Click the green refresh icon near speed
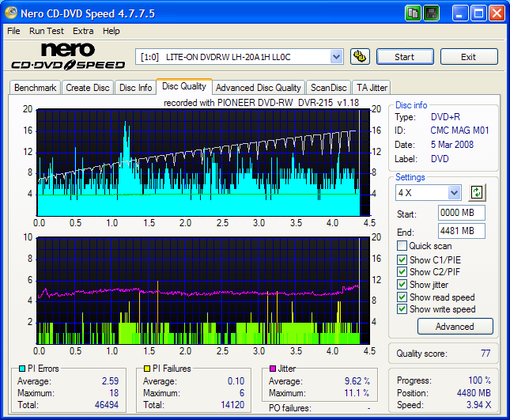Viewport: 510px width, 420px height. click(476, 192)
